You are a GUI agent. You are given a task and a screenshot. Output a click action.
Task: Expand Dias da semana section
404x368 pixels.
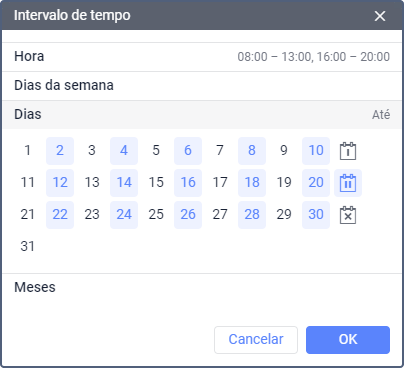pos(202,86)
